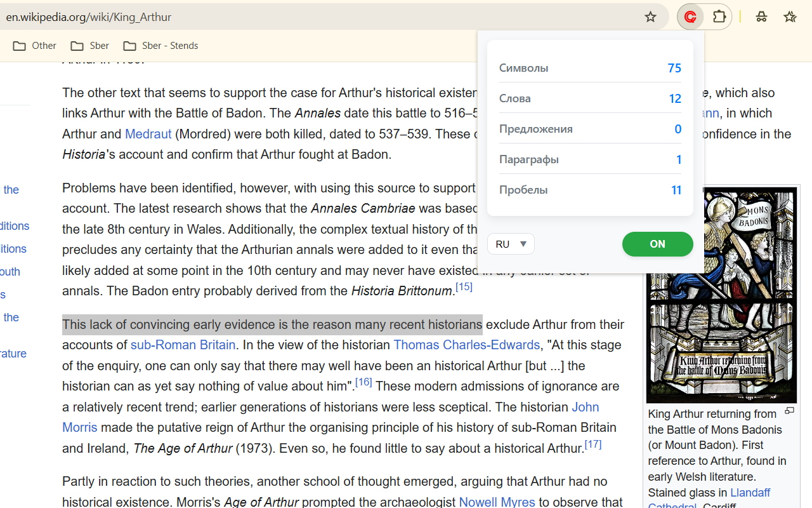
Task: Click the Символы label in the popup
Action: (524, 68)
